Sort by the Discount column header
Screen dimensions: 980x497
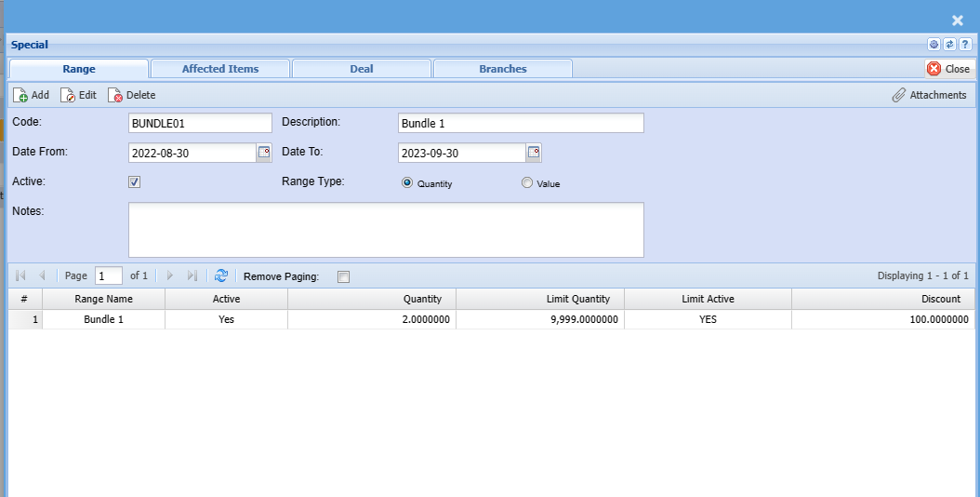pos(882,299)
